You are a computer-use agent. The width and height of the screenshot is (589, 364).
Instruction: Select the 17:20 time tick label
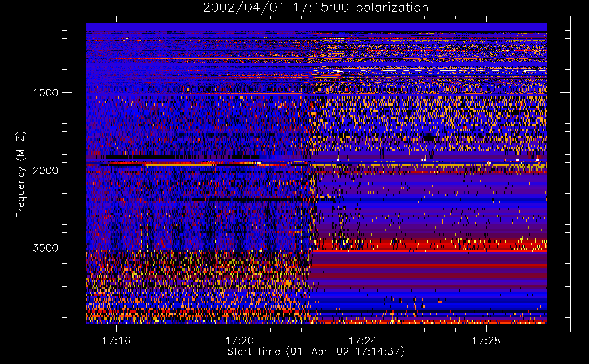[240, 341]
